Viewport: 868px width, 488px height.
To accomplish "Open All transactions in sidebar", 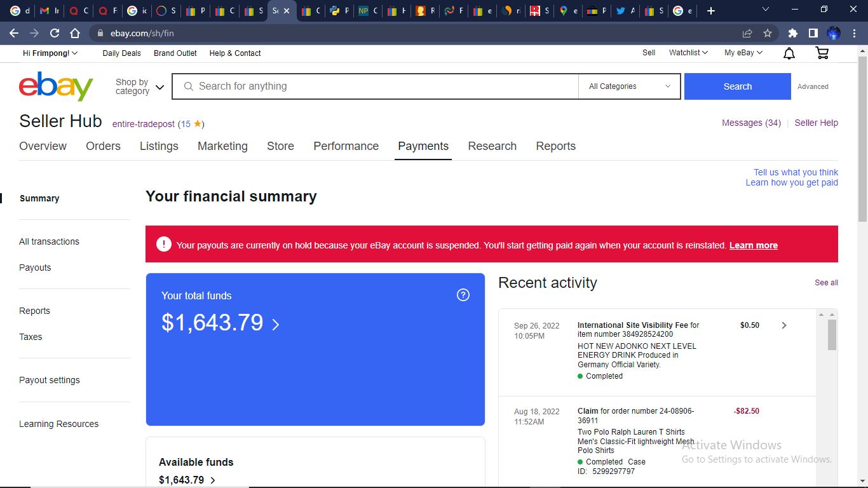I will pos(50,241).
